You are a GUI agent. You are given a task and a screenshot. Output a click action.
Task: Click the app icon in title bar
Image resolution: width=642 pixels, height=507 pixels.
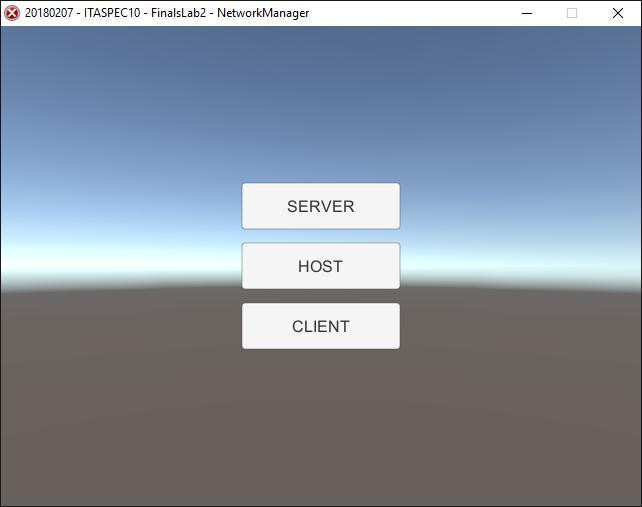coord(12,13)
